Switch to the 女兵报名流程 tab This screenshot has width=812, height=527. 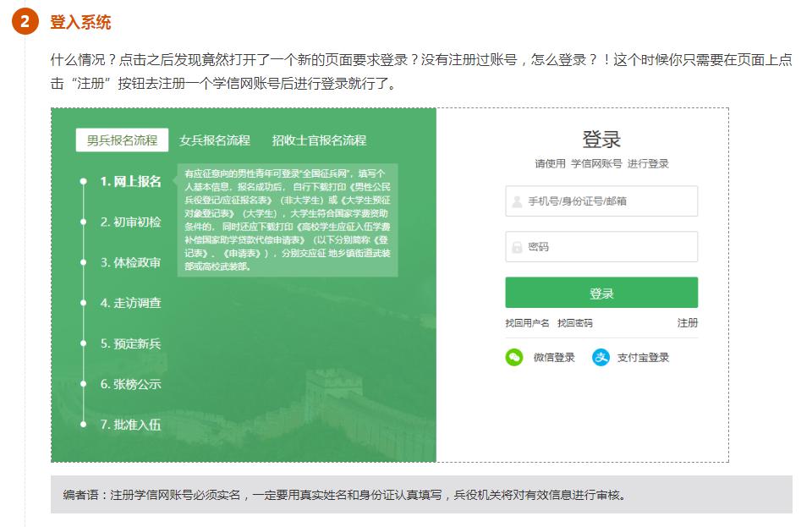pos(215,140)
